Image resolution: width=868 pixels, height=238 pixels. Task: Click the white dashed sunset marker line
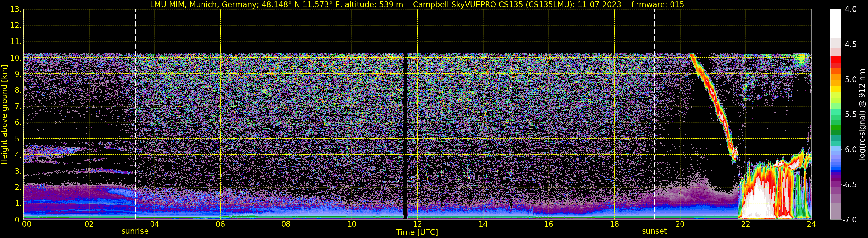pyautogui.click(x=654, y=114)
